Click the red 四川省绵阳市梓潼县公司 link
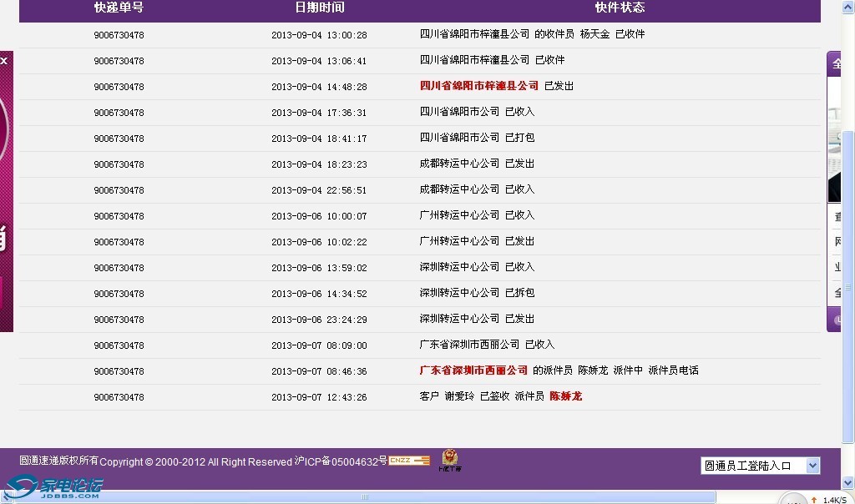Viewport: 855px width, 504px height. pos(479,86)
